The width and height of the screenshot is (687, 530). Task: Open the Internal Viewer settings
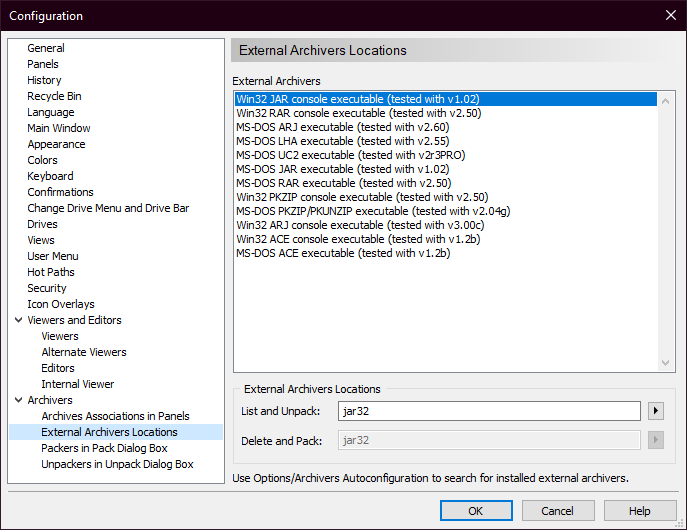click(77, 384)
